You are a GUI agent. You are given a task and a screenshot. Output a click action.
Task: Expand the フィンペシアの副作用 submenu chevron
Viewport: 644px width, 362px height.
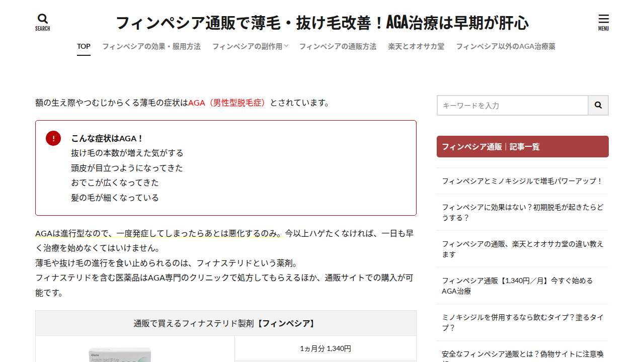point(286,46)
